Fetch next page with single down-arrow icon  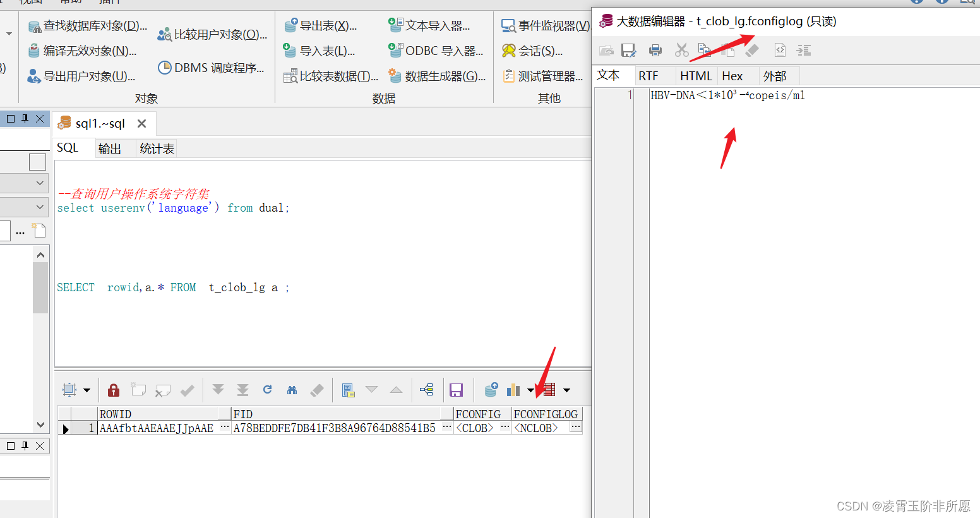click(x=218, y=390)
